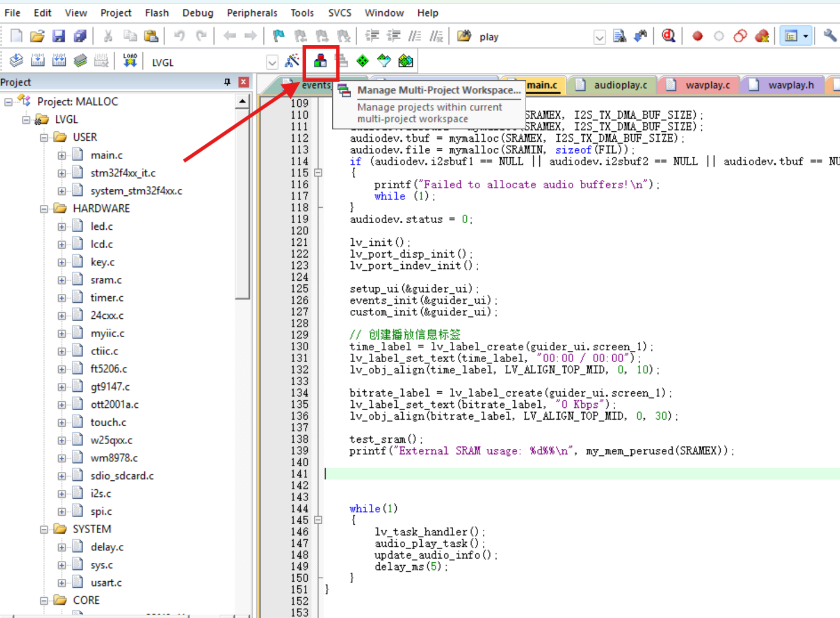The width and height of the screenshot is (840, 618).
Task: Start a debug session with the debug icon
Action: 669,36
